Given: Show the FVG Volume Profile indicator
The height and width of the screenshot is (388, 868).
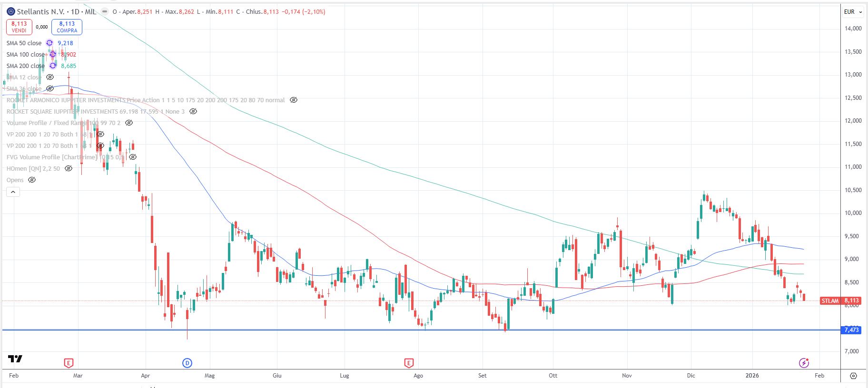Looking at the screenshot, I should click(133, 157).
